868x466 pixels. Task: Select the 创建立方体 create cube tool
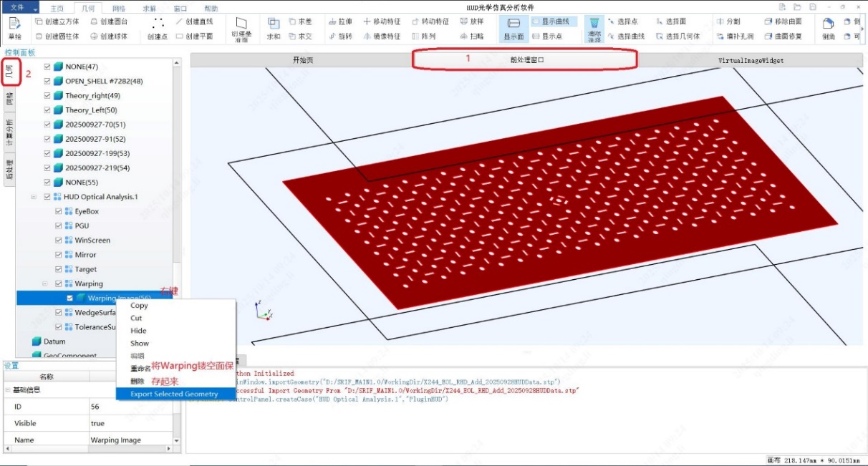coord(57,22)
